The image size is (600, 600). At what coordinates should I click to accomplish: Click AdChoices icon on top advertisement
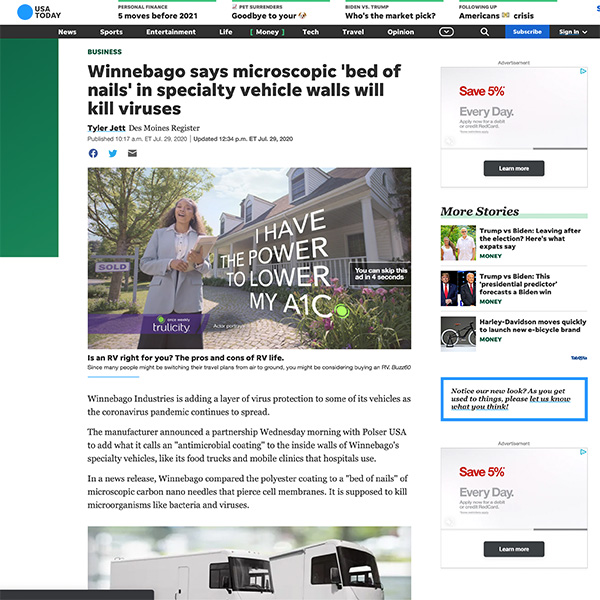(x=583, y=72)
